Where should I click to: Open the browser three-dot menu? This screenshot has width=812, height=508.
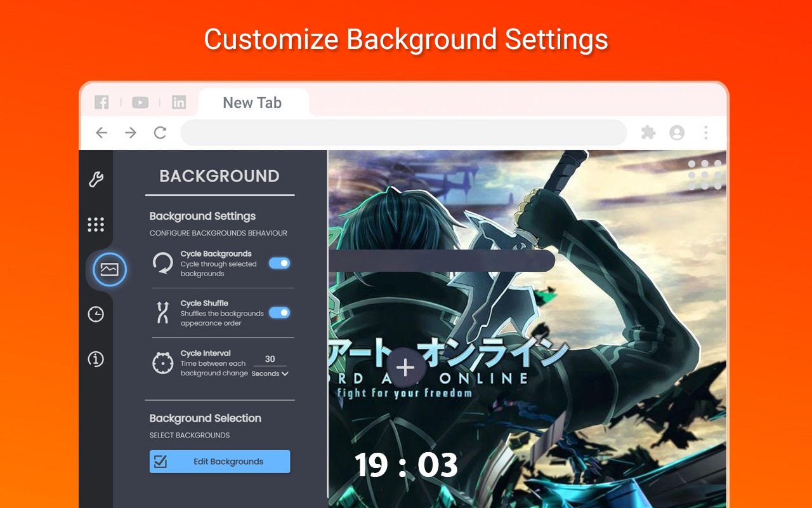tap(706, 133)
